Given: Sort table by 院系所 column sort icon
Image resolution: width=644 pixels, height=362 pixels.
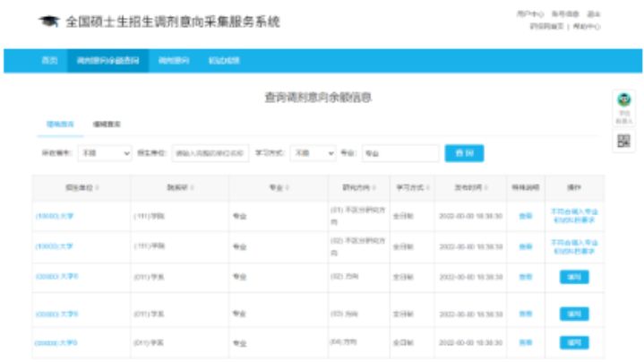Looking at the screenshot, I should (x=193, y=188).
